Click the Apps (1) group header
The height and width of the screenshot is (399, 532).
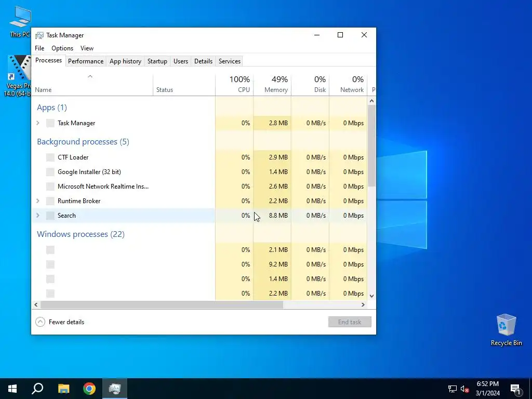click(x=52, y=108)
